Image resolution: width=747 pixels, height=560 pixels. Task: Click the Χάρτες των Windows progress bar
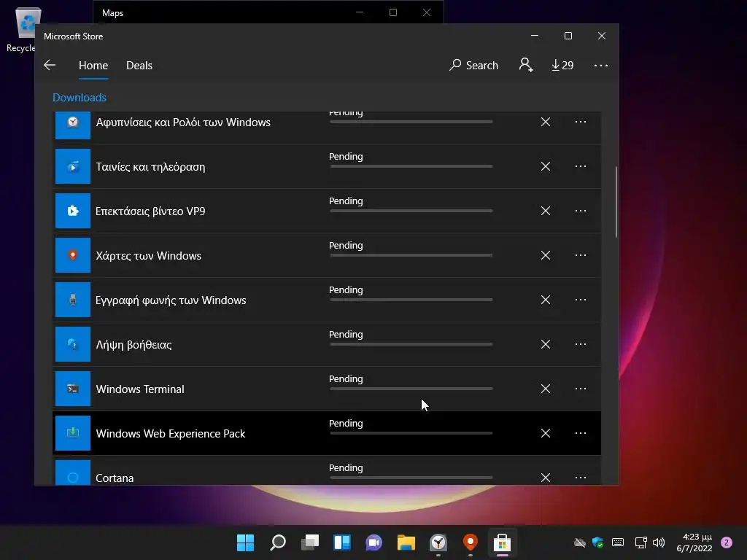coord(411,255)
